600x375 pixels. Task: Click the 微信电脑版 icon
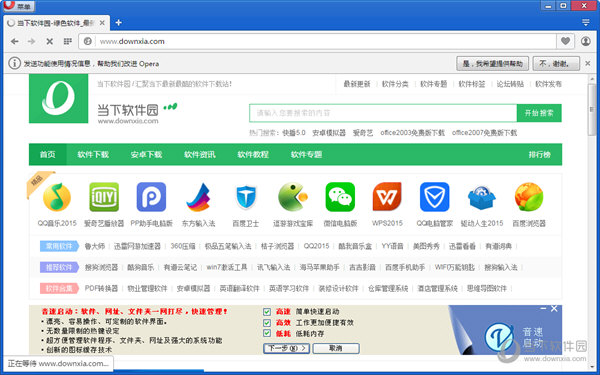[x=340, y=197]
